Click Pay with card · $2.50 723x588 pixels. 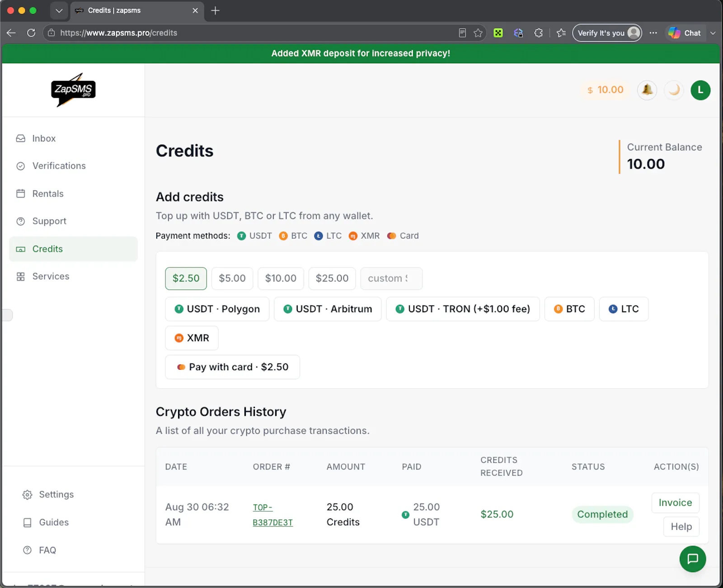click(x=233, y=367)
